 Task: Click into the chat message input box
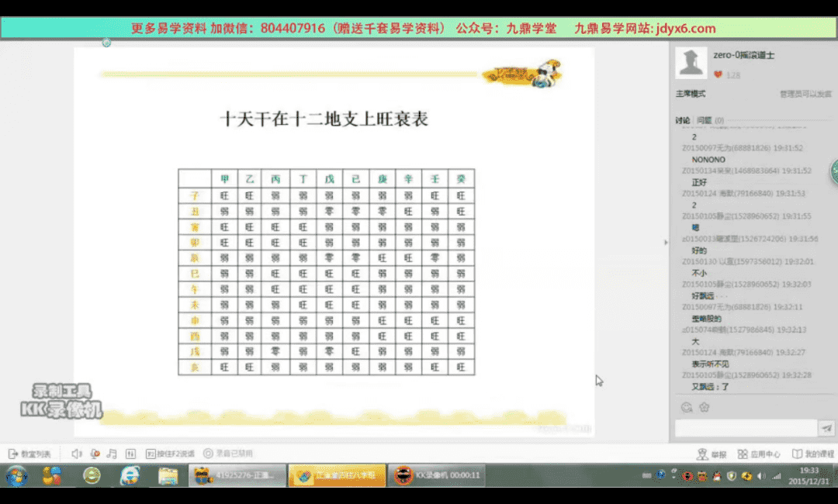[x=745, y=428]
